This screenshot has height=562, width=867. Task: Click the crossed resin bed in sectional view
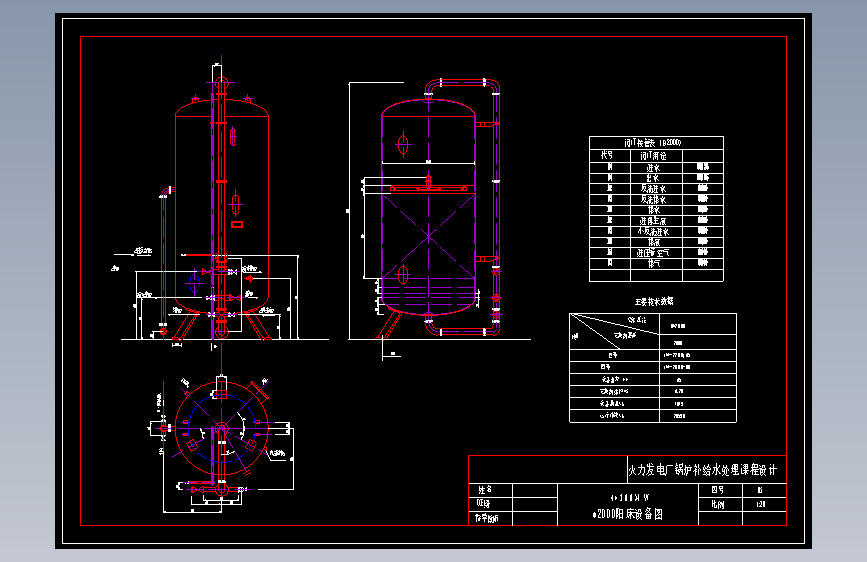pyautogui.click(x=429, y=236)
